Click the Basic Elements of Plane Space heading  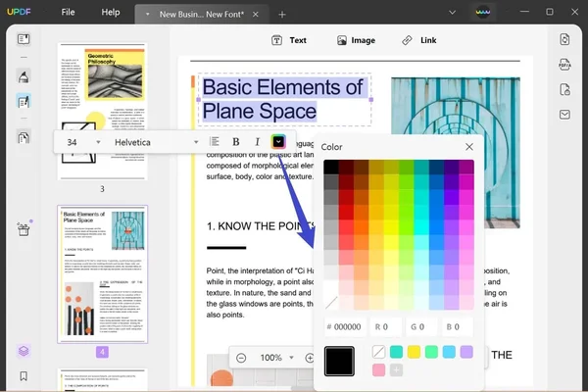pos(283,99)
